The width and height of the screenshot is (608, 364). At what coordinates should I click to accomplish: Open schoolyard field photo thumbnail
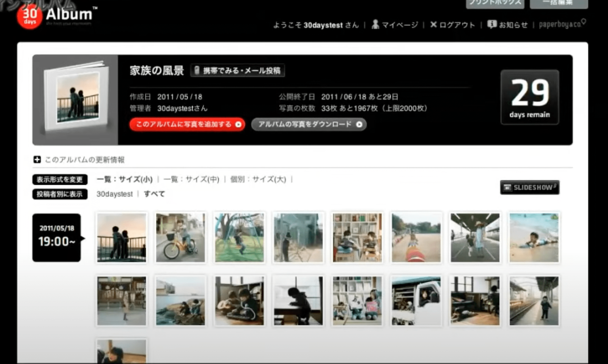click(416, 238)
